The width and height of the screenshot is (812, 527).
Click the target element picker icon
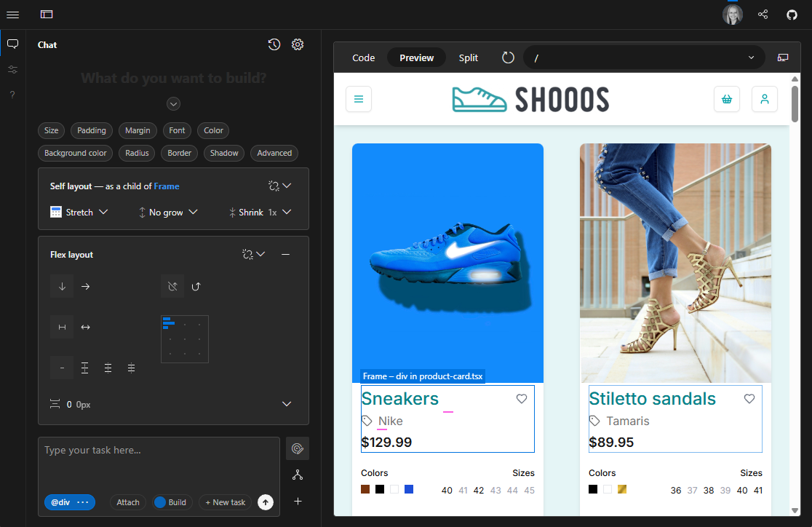coord(298,449)
